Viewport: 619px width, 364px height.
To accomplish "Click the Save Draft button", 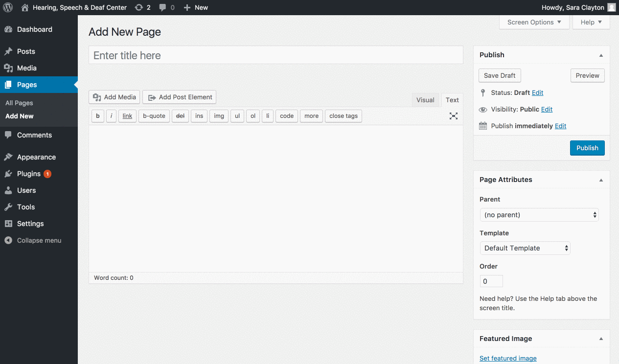I will [500, 75].
